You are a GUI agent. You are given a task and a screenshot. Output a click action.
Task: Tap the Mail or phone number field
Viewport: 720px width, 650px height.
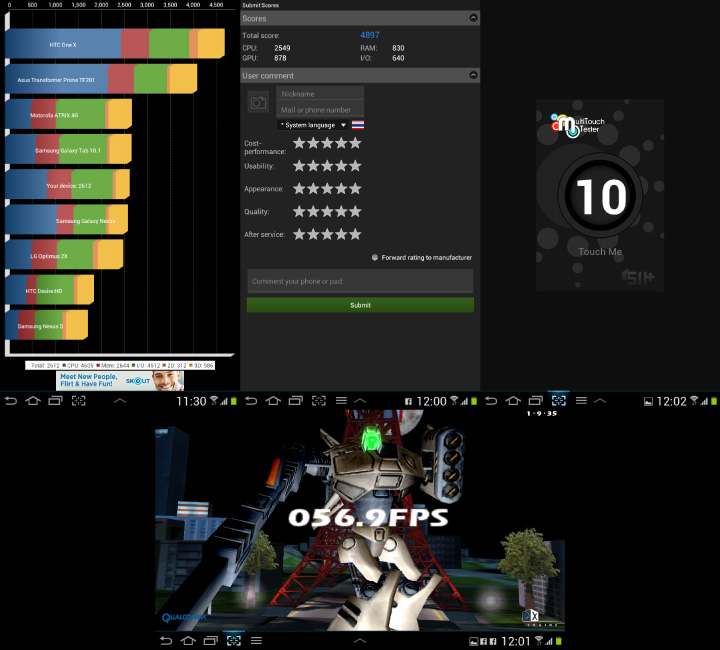tap(320, 110)
